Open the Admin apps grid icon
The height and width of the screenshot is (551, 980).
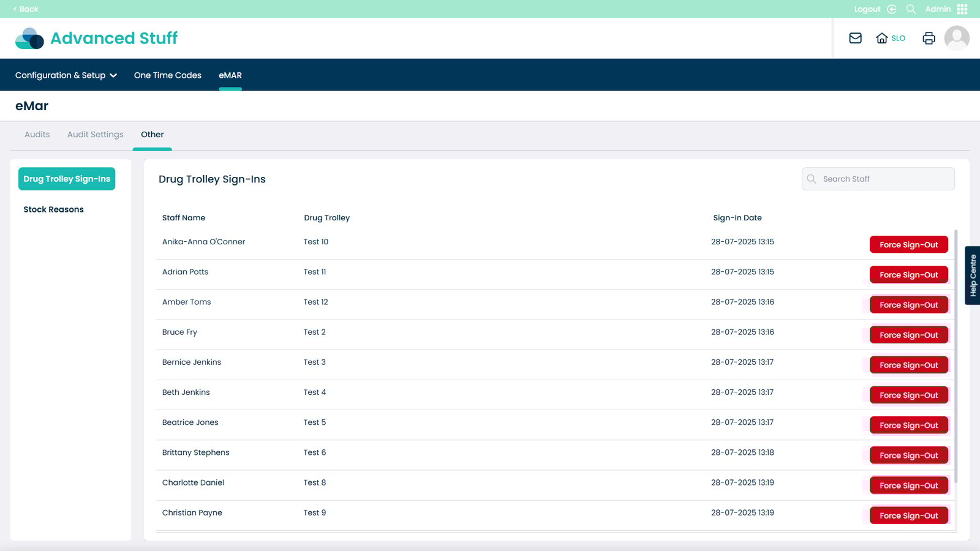pyautogui.click(x=962, y=9)
